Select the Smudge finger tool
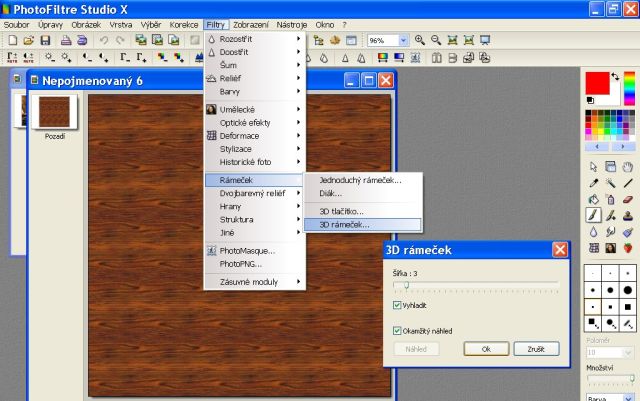The height and width of the screenshot is (401, 640). pyautogui.click(x=611, y=232)
